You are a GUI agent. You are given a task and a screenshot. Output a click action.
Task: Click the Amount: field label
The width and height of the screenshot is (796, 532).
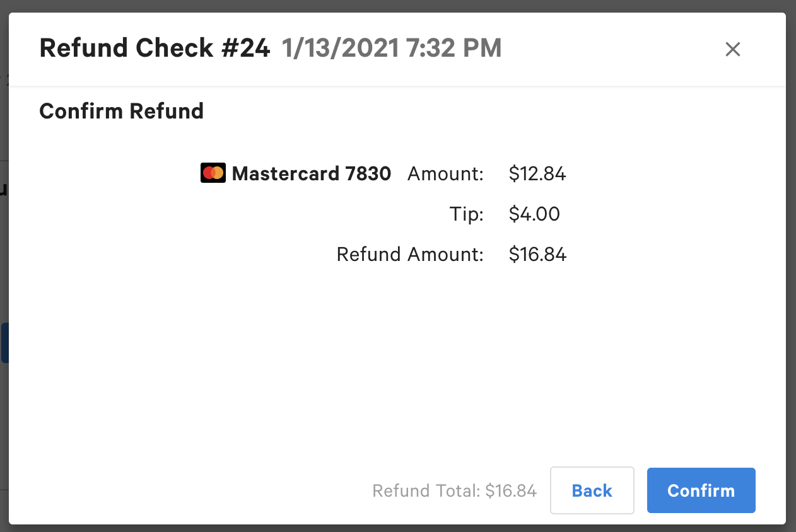[x=445, y=174]
